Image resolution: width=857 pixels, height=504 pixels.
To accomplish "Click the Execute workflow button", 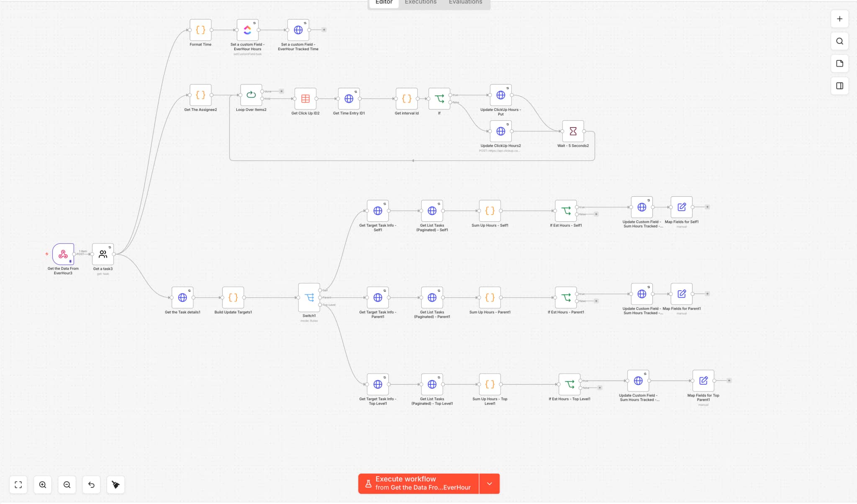I will [x=418, y=484].
